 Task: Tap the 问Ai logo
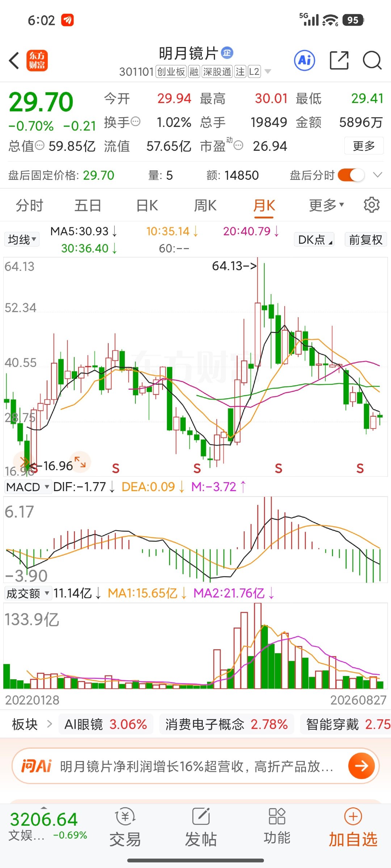click(x=36, y=766)
